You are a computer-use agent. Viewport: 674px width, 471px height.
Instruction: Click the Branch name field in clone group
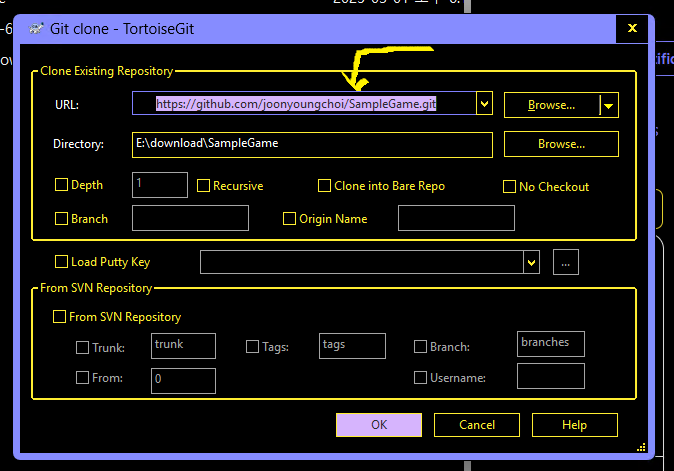(190, 218)
